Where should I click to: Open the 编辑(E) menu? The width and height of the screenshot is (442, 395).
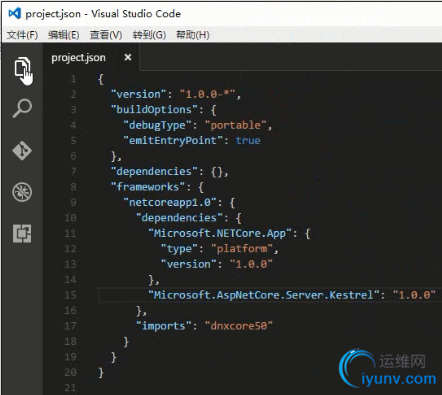click(x=64, y=35)
